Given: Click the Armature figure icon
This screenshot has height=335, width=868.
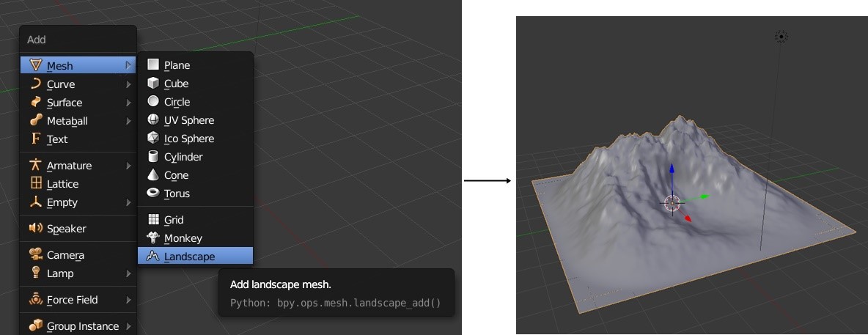Looking at the screenshot, I should click(x=36, y=165).
